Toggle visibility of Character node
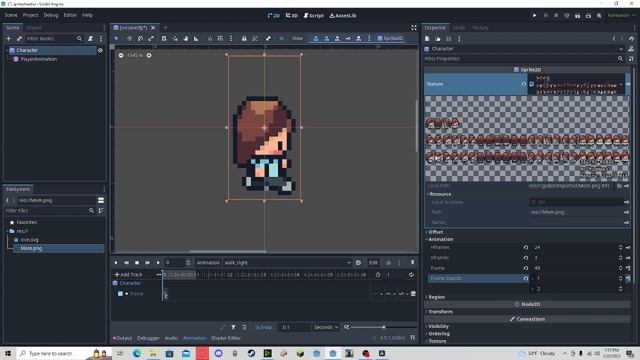Image resolution: width=640 pixels, height=360 pixels. pos(100,50)
